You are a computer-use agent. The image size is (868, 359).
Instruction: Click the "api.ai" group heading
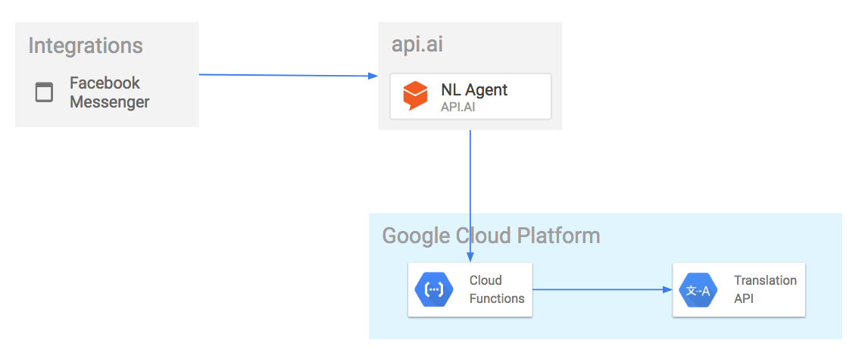pos(417,44)
